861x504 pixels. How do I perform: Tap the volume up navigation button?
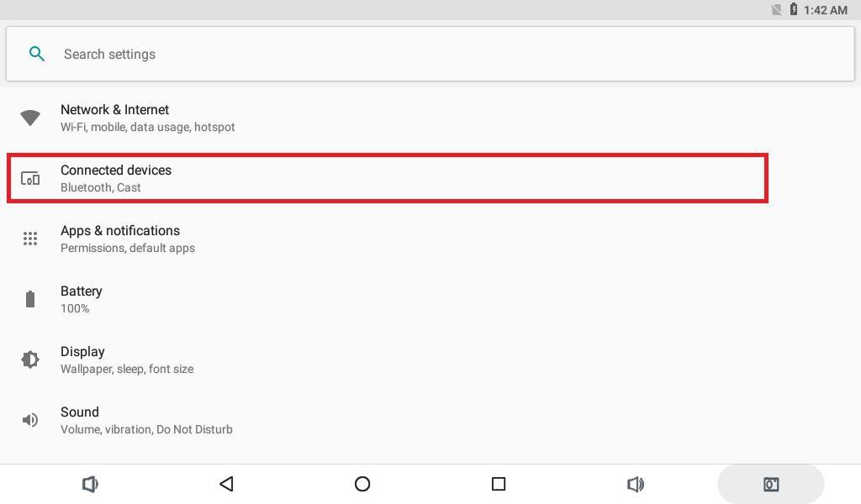click(636, 484)
